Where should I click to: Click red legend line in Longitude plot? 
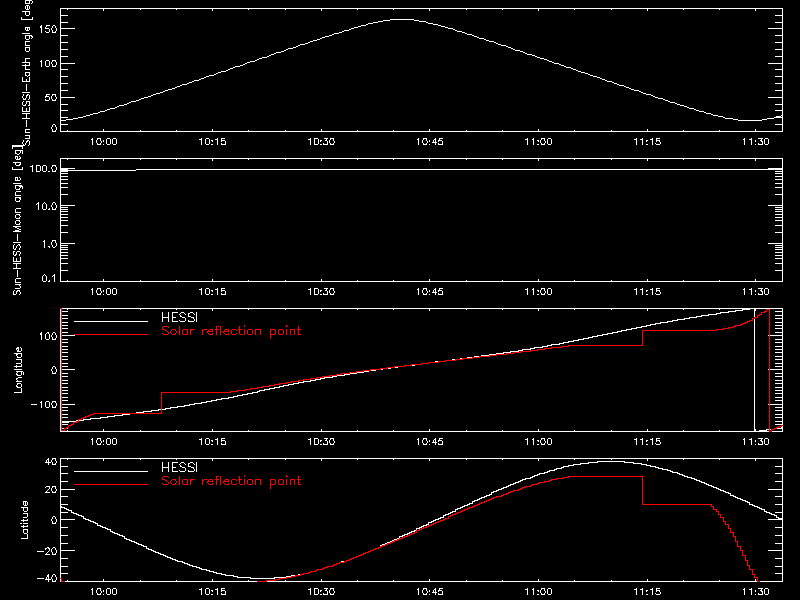click(x=111, y=335)
